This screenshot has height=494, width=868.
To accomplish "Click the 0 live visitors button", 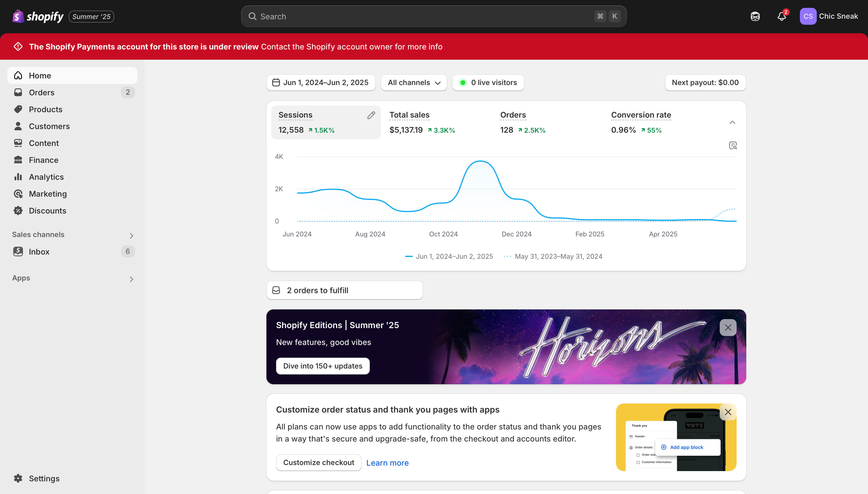I will [x=488, y=82].
